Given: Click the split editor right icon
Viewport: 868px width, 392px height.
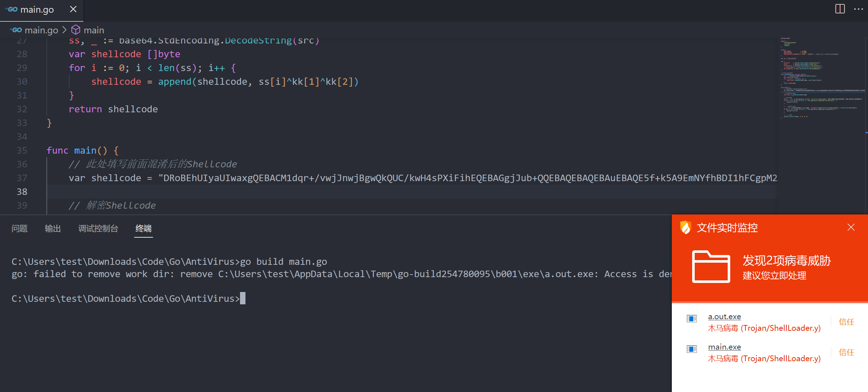Looking at the screenshot, I should coord(840,9).
